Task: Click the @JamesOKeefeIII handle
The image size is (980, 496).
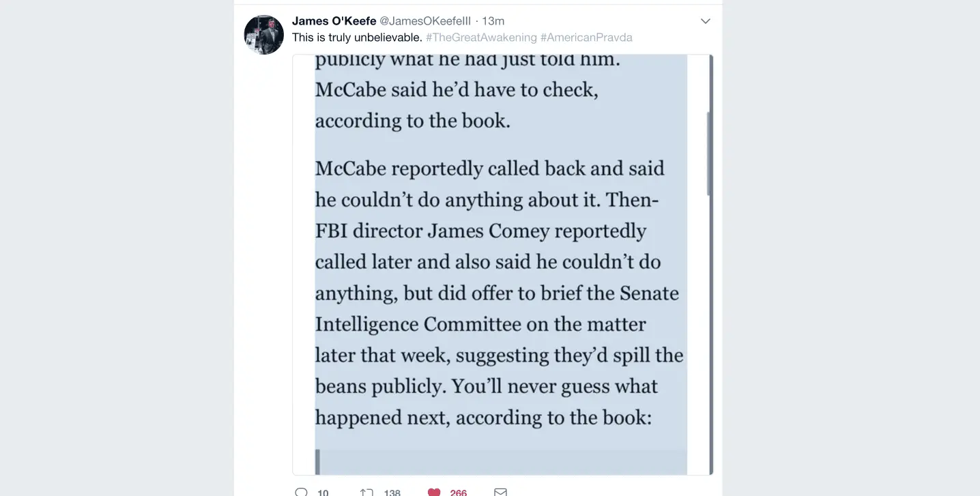Action: point(425,21)
